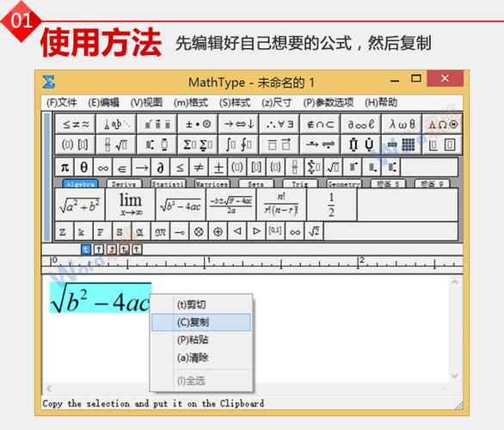Open the logical symbols palette (∴∀∃)

pos(280,124)
